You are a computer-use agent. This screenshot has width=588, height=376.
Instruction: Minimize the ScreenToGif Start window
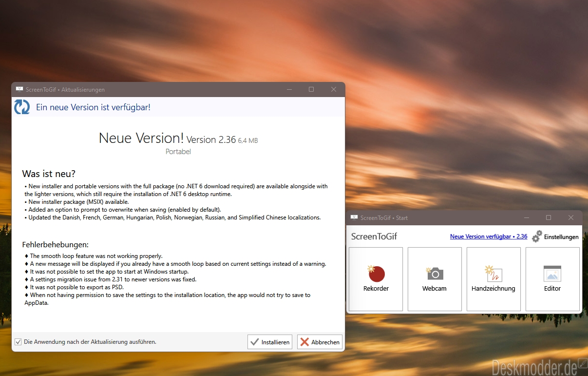tap(527, 218)
